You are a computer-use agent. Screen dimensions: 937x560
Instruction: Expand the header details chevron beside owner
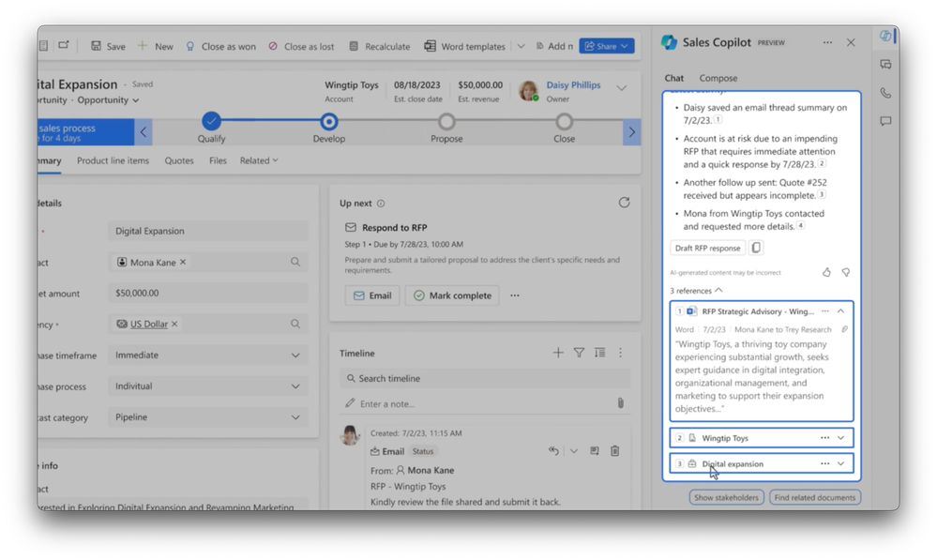622,88
